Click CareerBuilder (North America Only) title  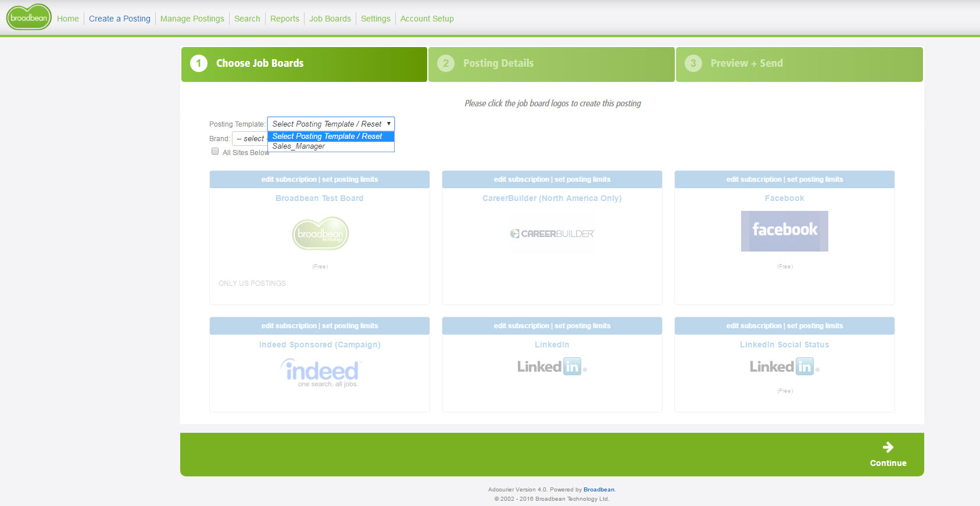[x=552, y=198]
